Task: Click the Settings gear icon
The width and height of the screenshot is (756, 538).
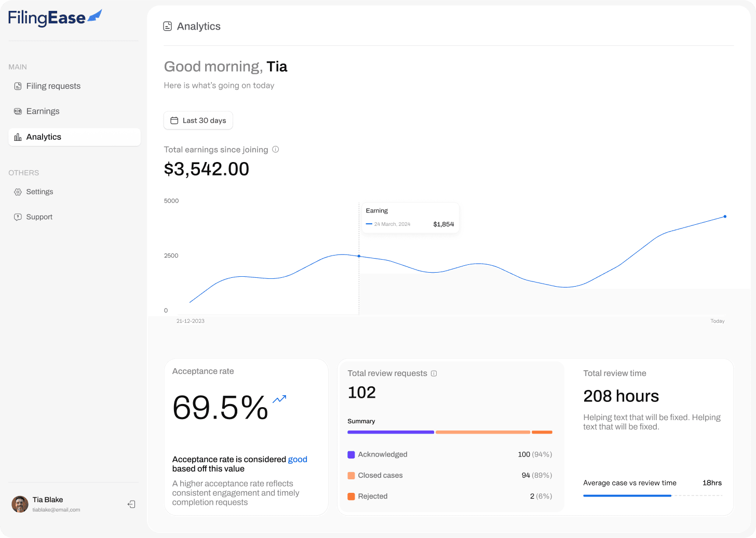Action: coord(18,192)
